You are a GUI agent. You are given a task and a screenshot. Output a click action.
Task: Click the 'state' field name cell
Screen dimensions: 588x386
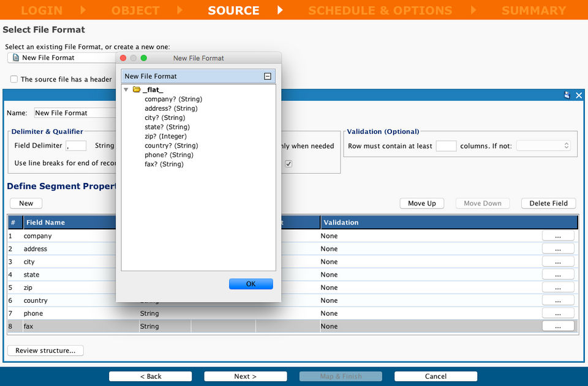31,275
